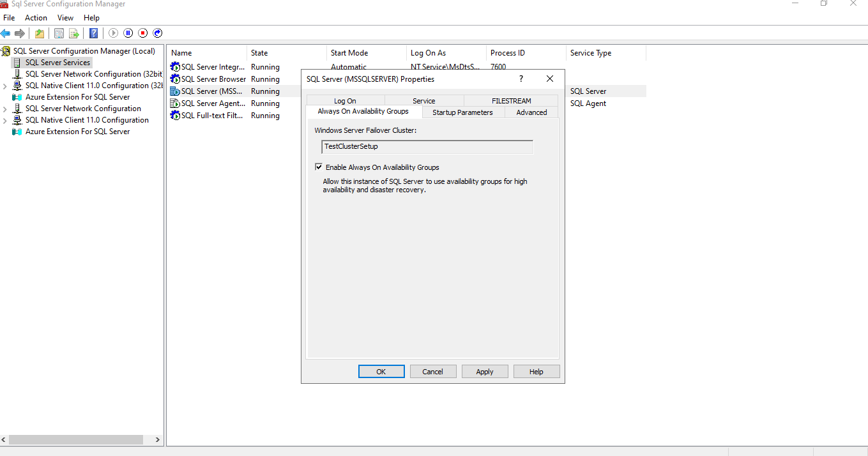Click the OK button
This screenshot has width=868, height=456.
381,372
